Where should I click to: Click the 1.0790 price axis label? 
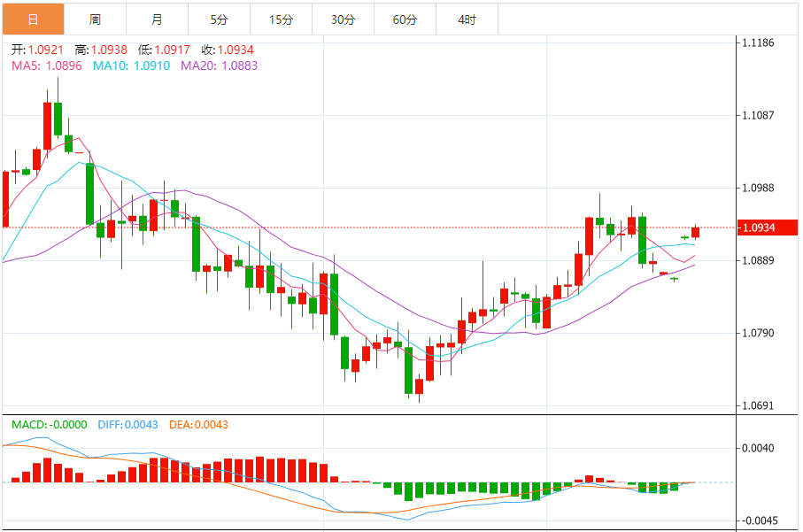[758, 333]
